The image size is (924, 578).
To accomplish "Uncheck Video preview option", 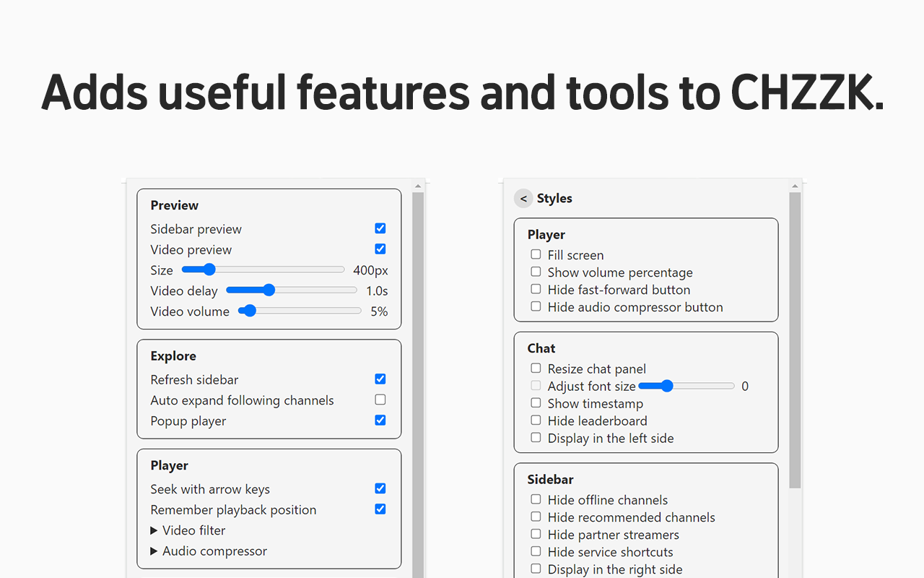I will point(380,249).
